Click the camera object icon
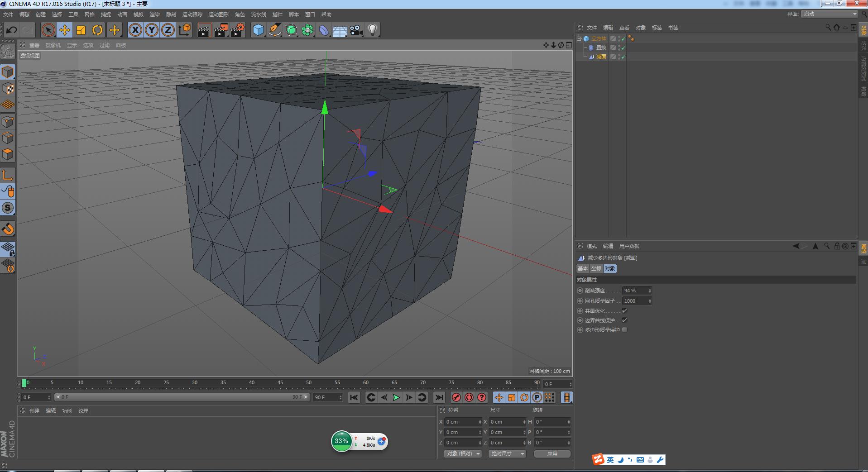 pos(356,30)
